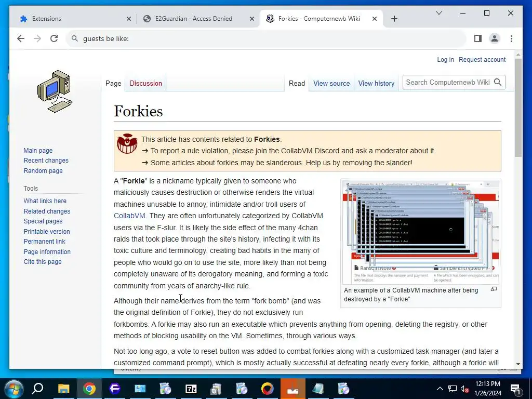
Task: Switch to the Extensions tab
Action: [73, 19]
